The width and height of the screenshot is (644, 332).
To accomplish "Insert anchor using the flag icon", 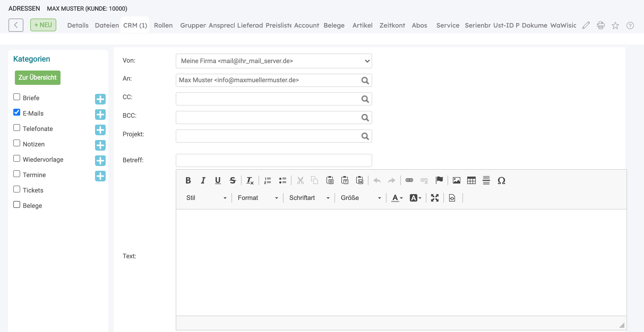I will [439, 181].
